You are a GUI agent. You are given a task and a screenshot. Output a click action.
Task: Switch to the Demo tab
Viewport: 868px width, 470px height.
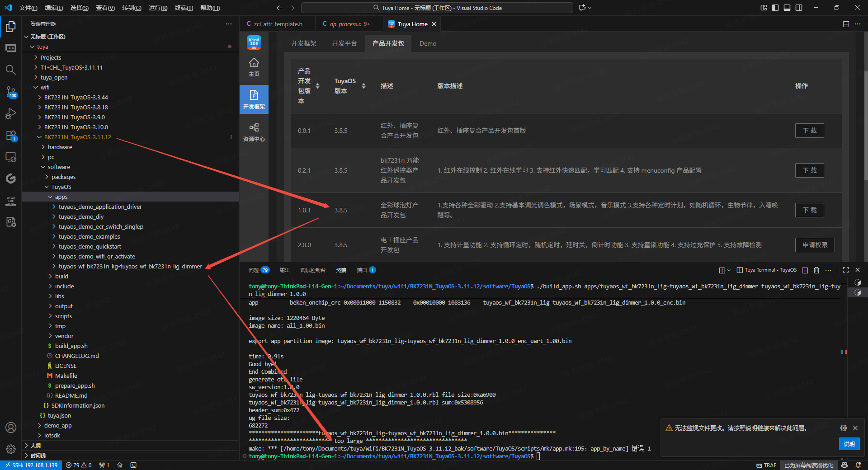[x=428, y=43]
